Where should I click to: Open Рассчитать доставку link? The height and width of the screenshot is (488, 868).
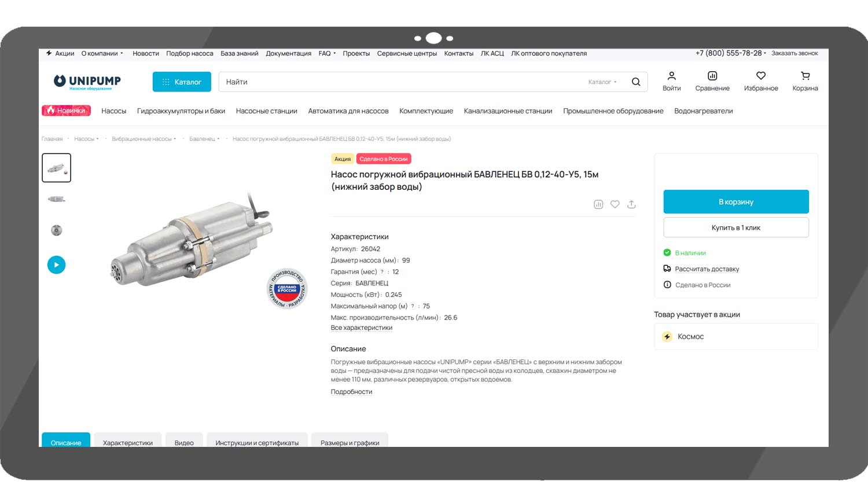point(707,269)
